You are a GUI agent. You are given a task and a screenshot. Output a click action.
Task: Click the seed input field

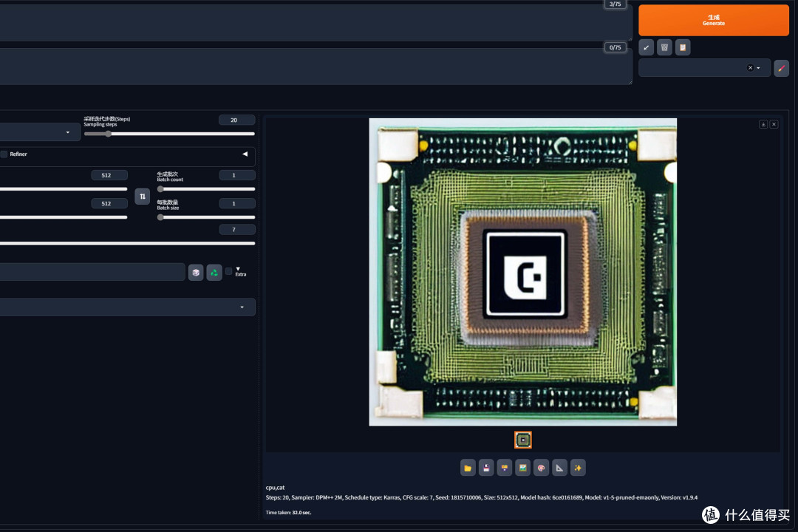(x=92, y=273)
